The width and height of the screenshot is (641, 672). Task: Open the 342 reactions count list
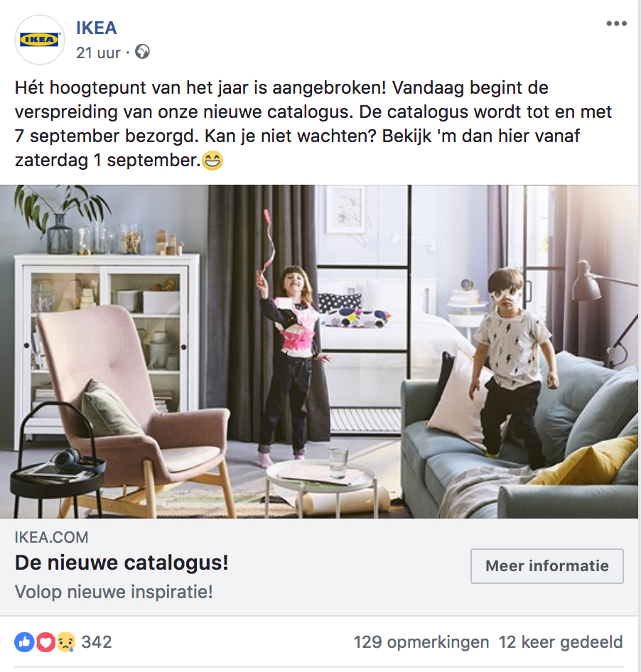tap(97, 642)
